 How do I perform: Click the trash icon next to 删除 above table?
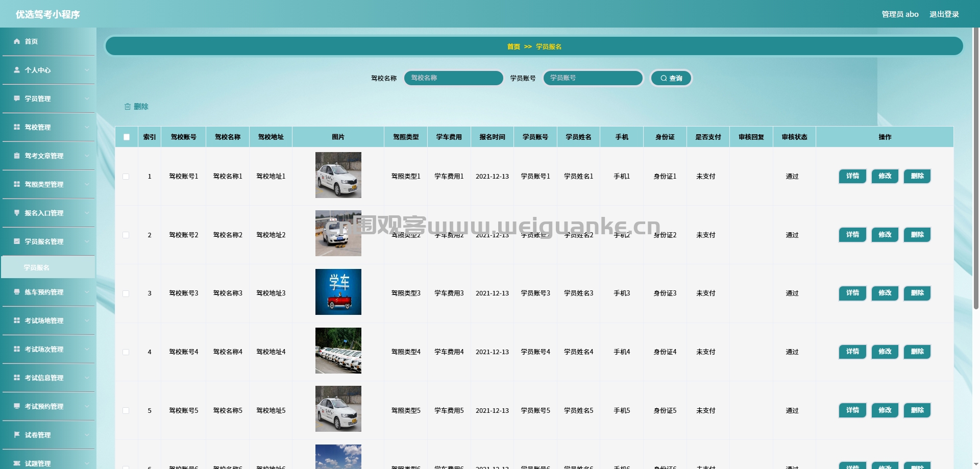click(x=128, y=107)
